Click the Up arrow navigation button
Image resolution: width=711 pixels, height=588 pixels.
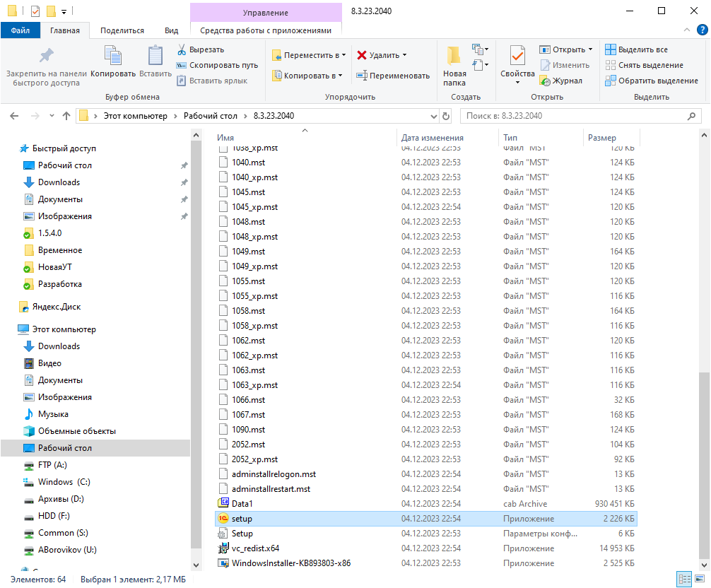66,116
